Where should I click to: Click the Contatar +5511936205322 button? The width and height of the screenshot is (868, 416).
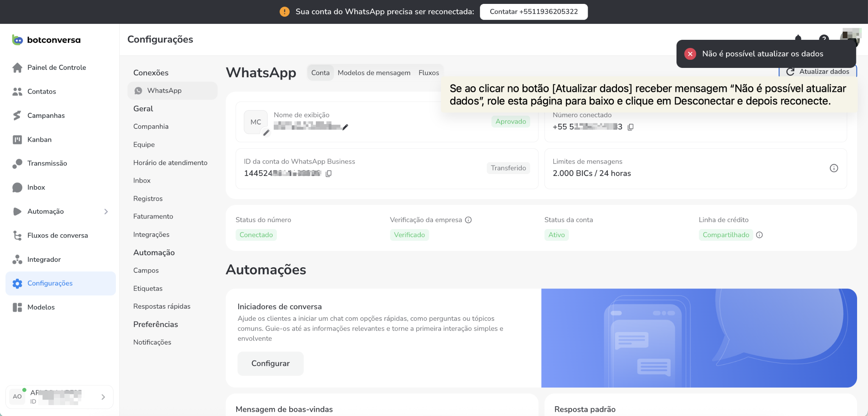pyautogui.click(x=533, y=12)
